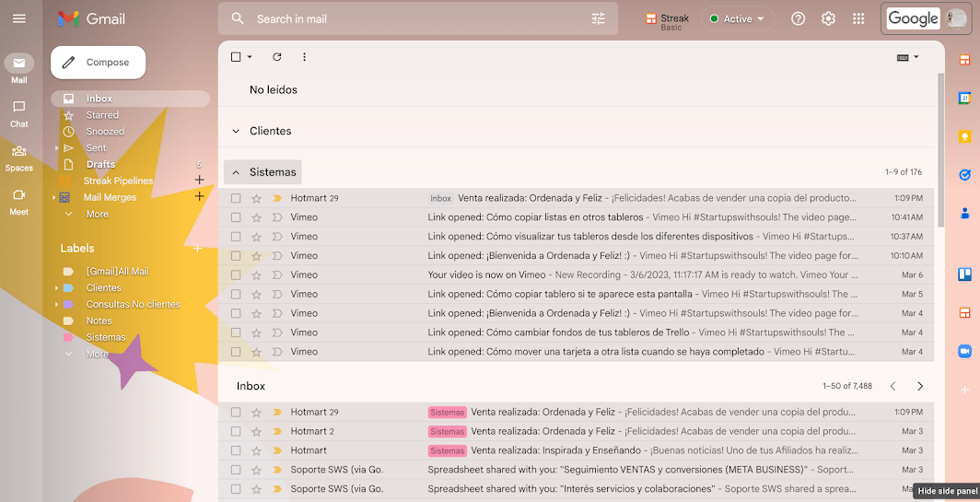Tick checkbox for Hotmart 2 email
Screen dimensions: 980x502
pos(236,431)
